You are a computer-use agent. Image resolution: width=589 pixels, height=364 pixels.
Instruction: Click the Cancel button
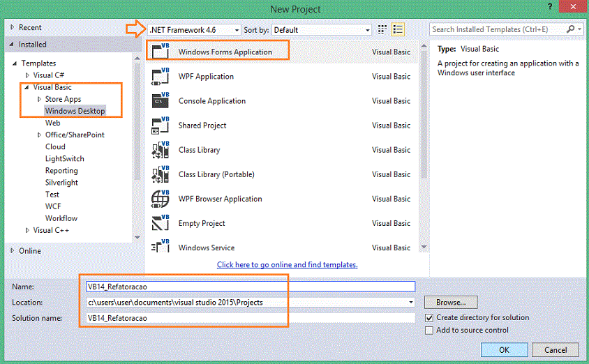pyautogui.click(x=556, y=350)
